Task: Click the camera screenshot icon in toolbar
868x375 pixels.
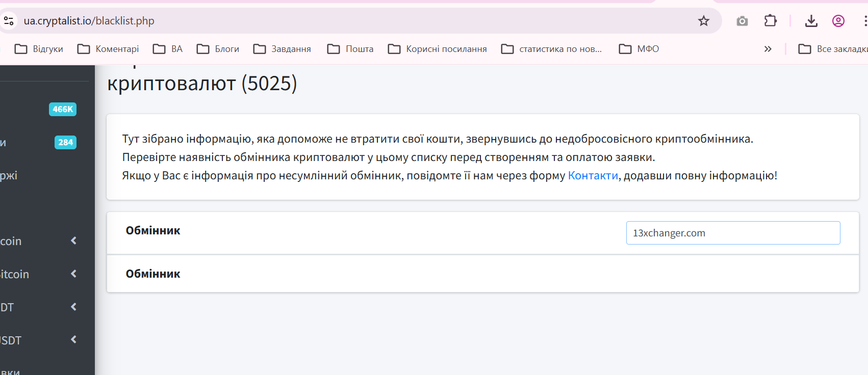Action: (742, 21)
